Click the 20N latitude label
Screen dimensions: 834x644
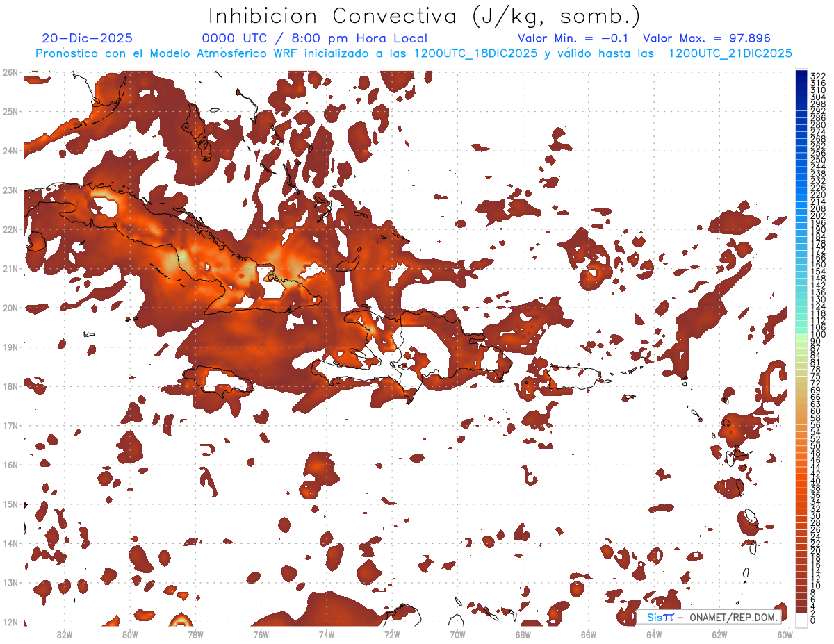coord(10,308)
